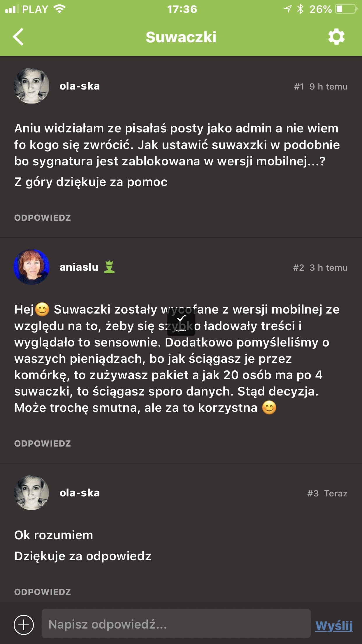362x644 pixels.
Task: Tap the Suwaczki thread title
Action: [181, 37]
